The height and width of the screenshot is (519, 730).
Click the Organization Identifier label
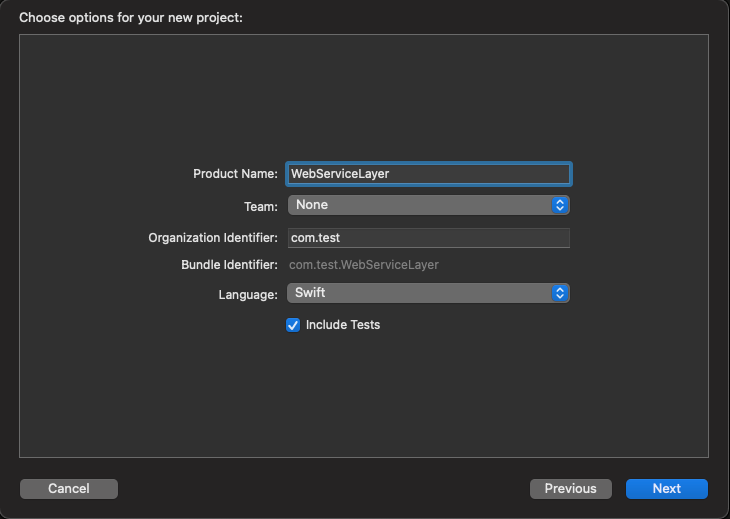coord(213,238)
